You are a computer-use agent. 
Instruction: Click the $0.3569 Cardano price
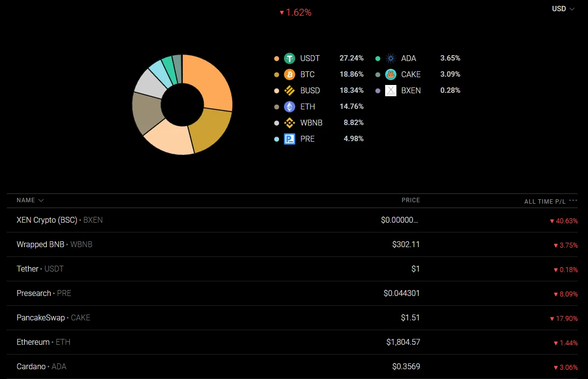(x=406, y=367)
